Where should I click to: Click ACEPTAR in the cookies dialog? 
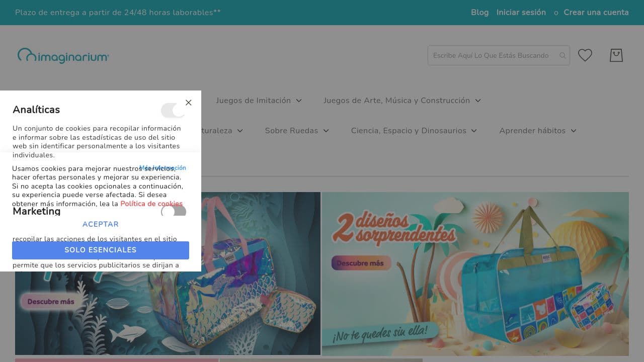[100, 224]
